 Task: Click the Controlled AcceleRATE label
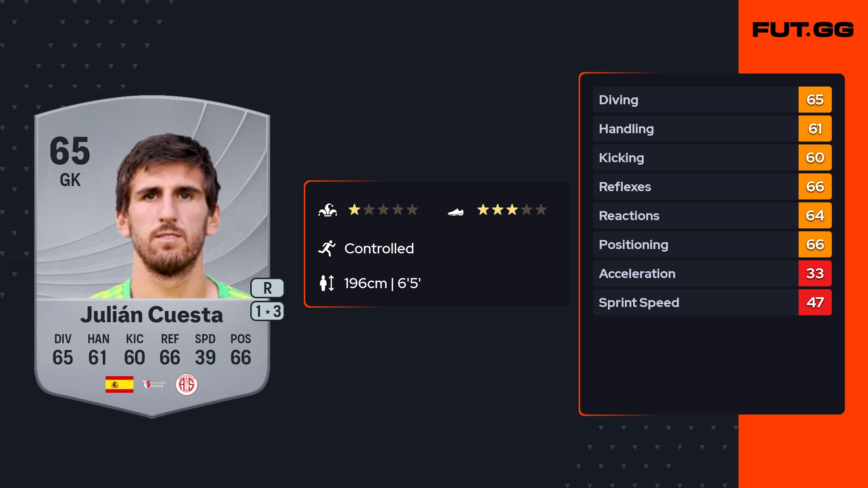pyautogui.click(x=379, y=248)
